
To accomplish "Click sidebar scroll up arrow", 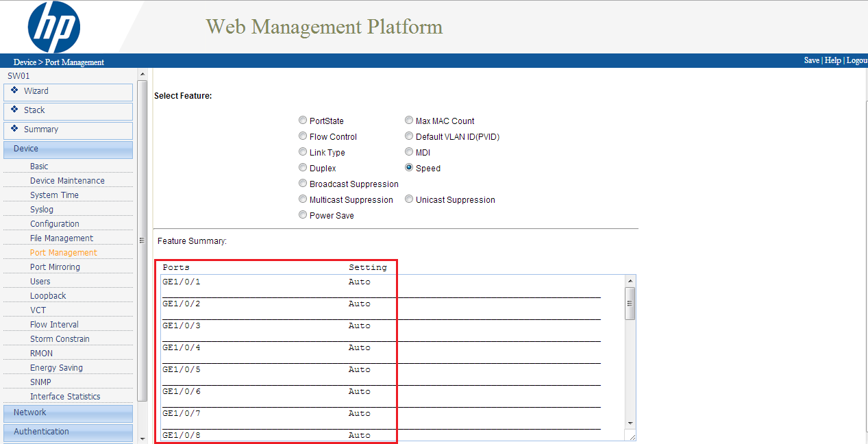I will click(142, 74).
